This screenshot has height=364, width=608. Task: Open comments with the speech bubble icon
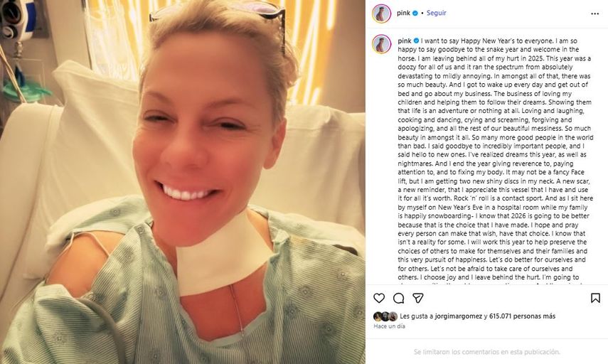coord(398,298)
